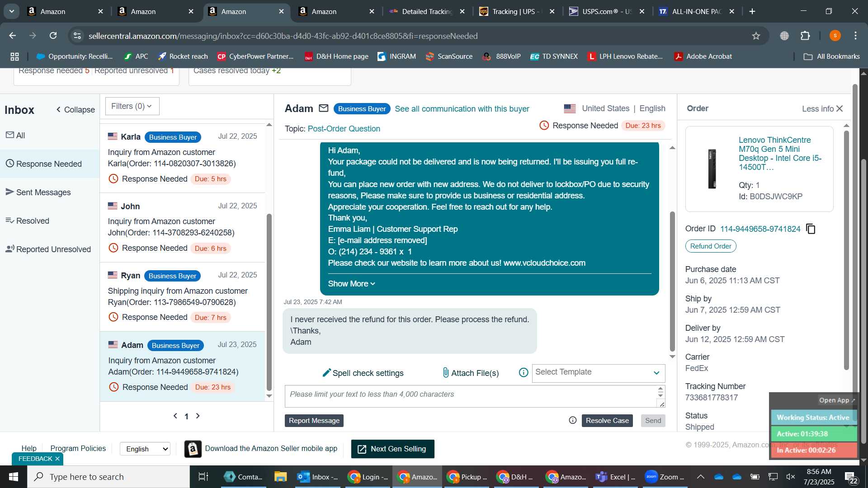
Task: Open the Order ID 114-9449658-9741824 link
Action: (x=760, y=229)
